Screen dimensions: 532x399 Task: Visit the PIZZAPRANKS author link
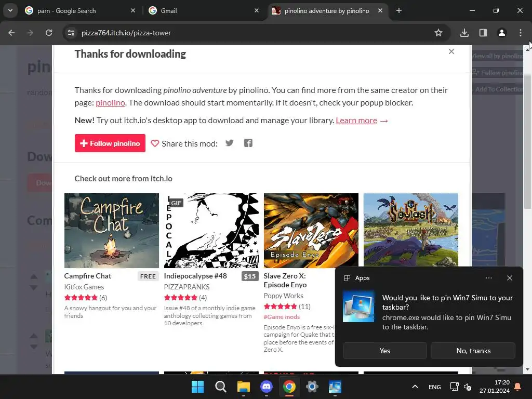point(187,287)
